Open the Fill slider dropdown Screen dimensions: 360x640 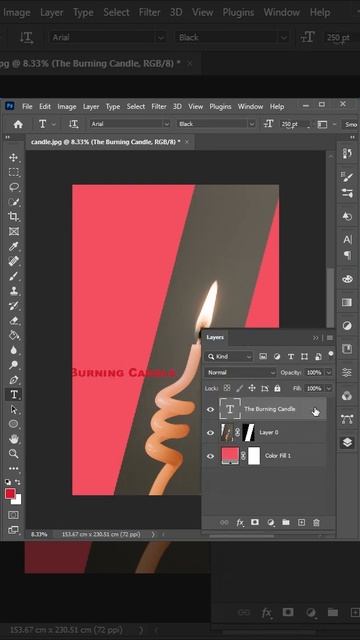(329, 388)
